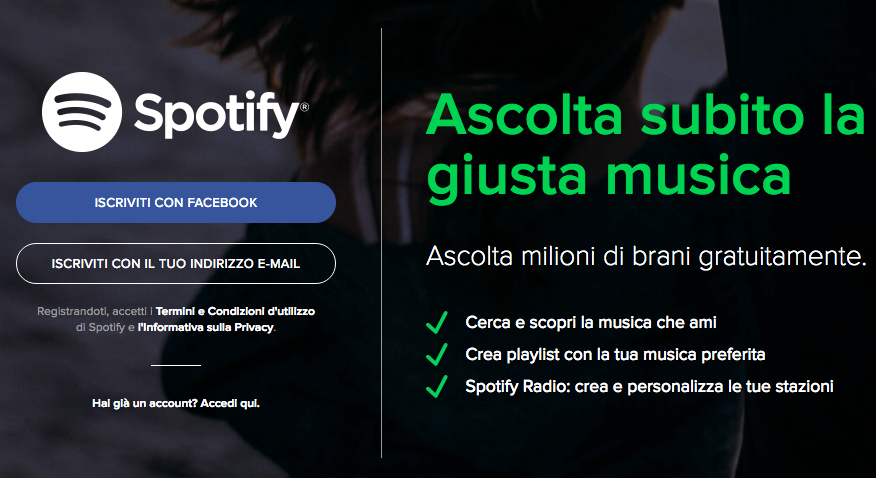Click the green 'Ascolta subito la giusta musica' heading

[645, 146]
